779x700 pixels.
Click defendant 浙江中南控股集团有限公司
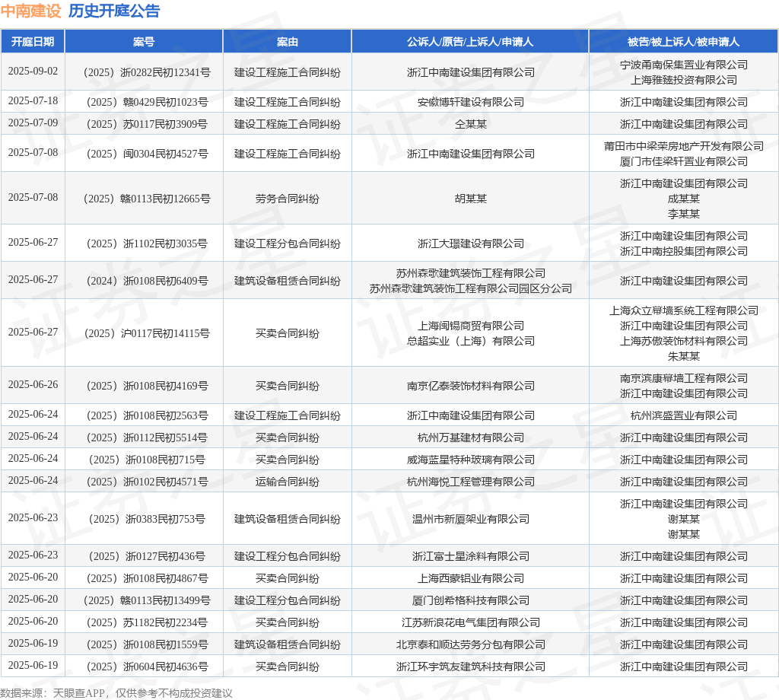(x=684, y=251)
